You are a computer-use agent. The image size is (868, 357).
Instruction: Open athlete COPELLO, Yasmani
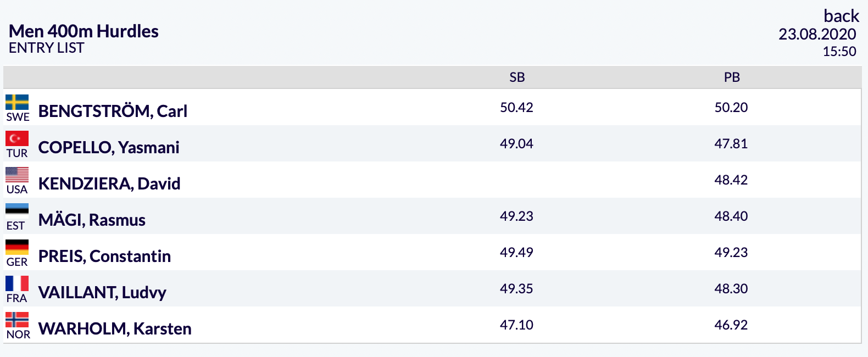(109, 147)
